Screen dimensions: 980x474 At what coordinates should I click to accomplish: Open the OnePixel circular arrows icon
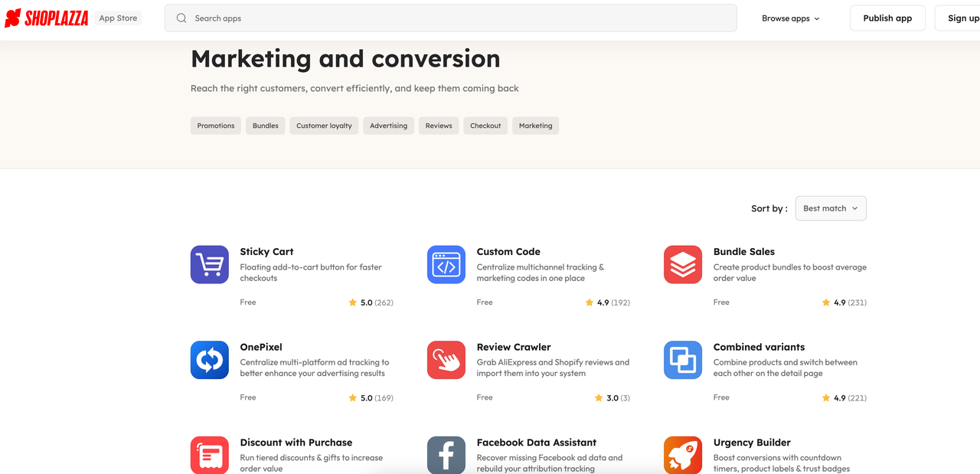pos(209,360)
